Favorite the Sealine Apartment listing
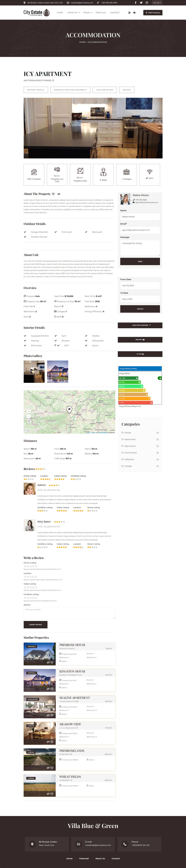The image size is (186, 868). click(52, 715)
